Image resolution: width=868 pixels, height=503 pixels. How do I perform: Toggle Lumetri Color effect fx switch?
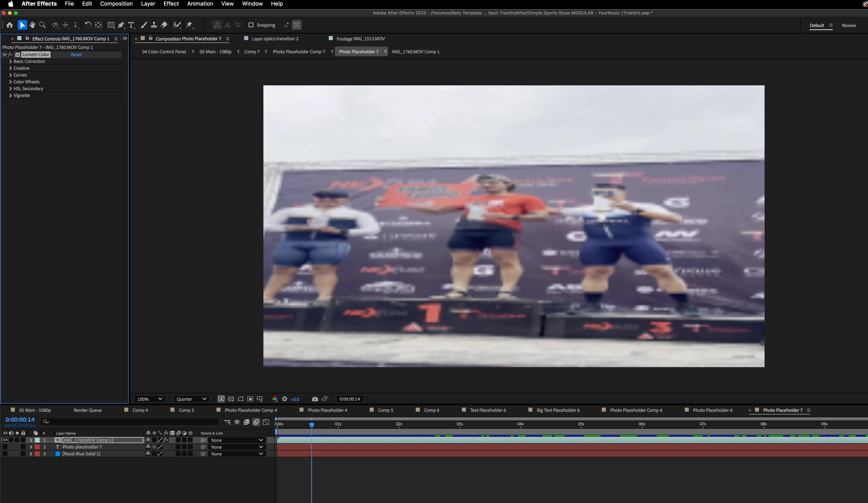click(x=10, y=54)
